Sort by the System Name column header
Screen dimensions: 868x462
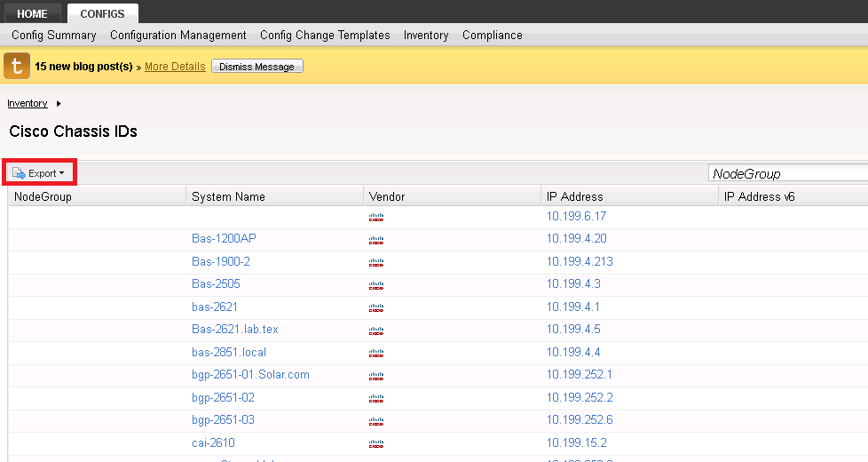275,196
